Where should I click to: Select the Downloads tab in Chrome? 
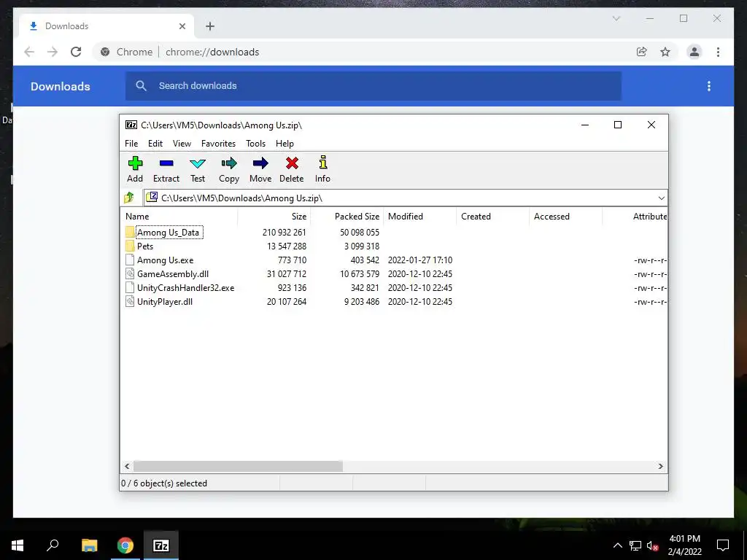[106, 26]
